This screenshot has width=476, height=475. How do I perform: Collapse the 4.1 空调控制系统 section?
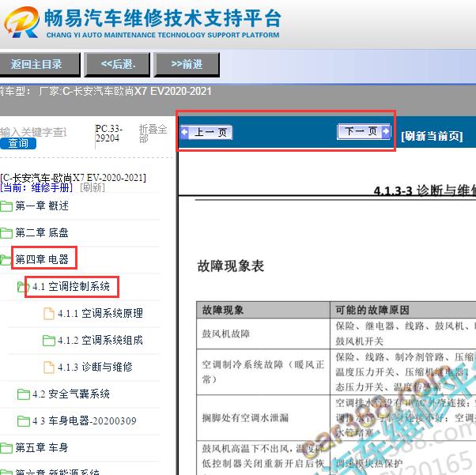pos(71,286)
